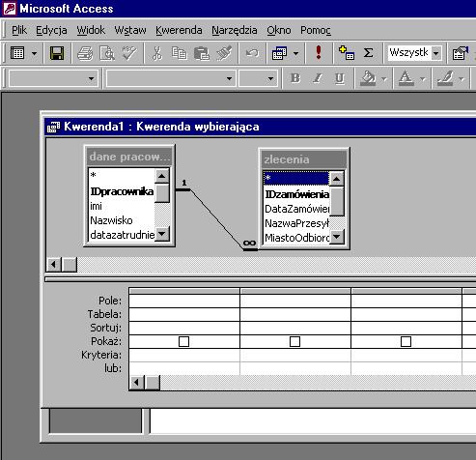Click the Print icon
The width and height of the screenshot is (476, 460).
pyautogui.click(x=85, y=53)
